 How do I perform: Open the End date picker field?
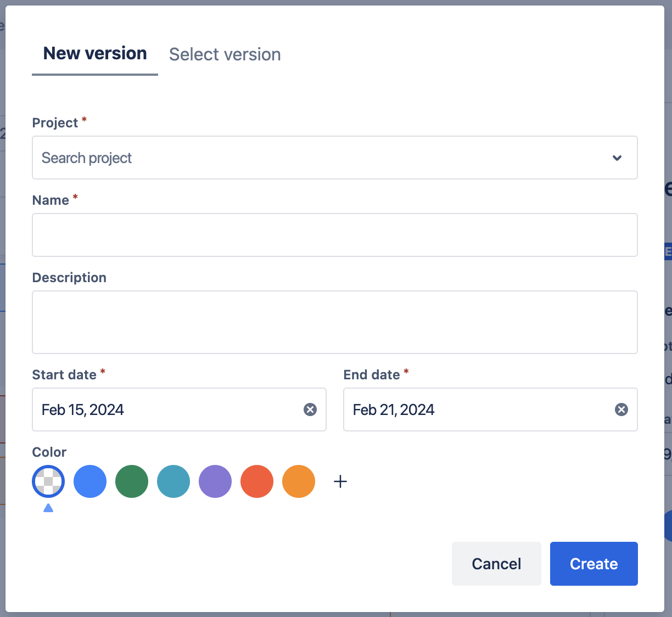pos(478,410)
